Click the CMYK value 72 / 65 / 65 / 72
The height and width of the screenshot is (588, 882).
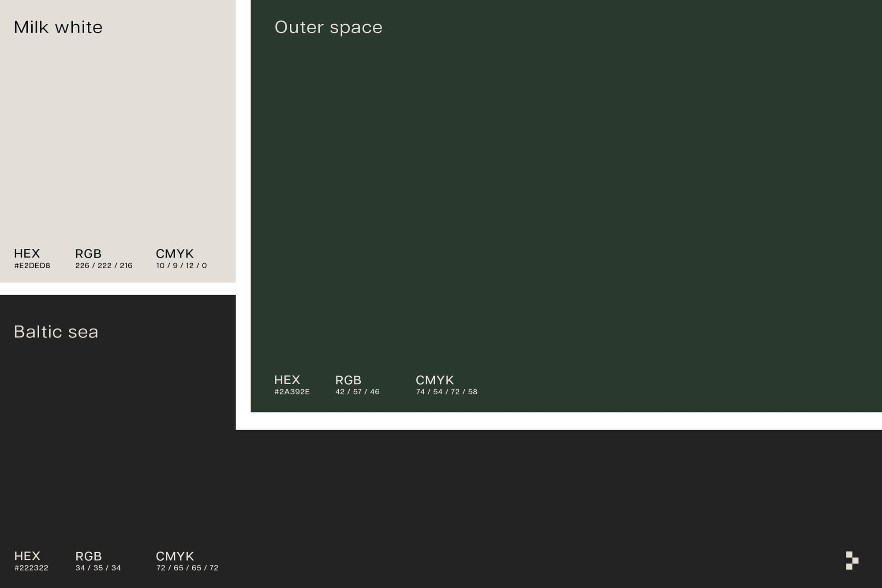(187, 568)
